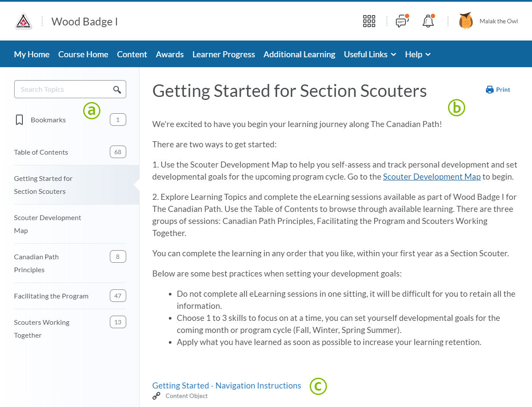Open Learner Progress page

coord(224,54)
